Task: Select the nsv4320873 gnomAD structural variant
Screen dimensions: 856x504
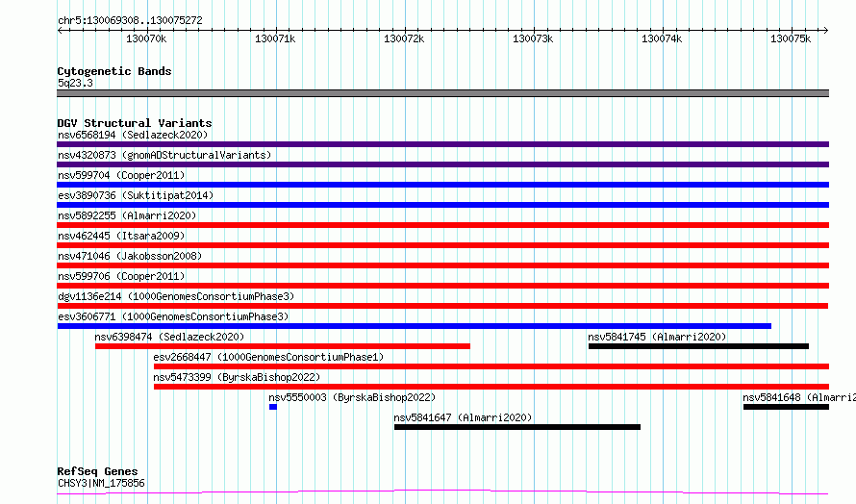Action: (442, 164)
